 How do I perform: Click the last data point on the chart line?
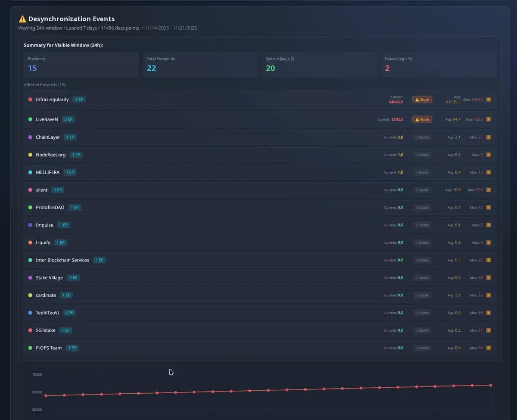(x=491, y=385)
